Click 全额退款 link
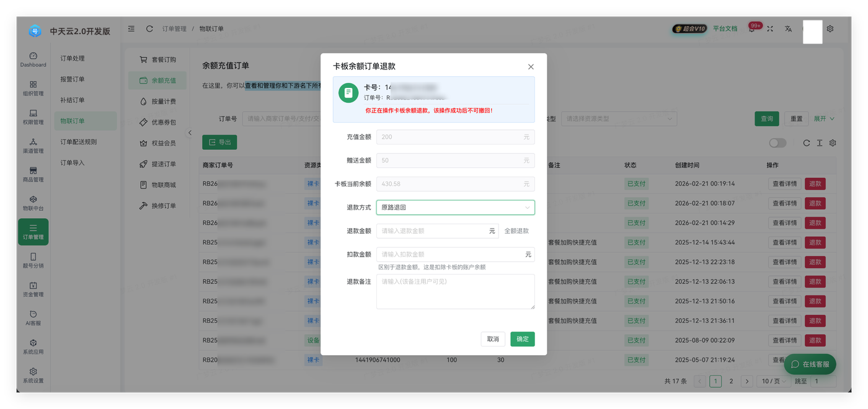 point(516,231)
